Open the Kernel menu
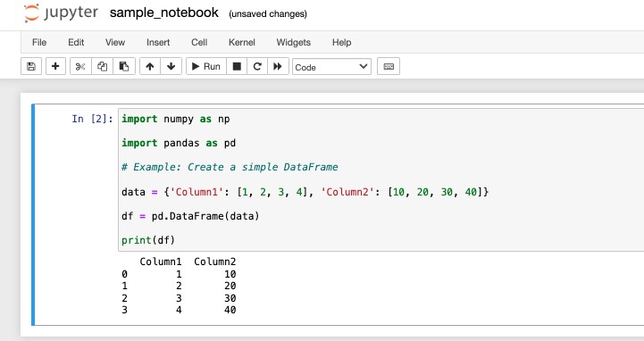Image resolution: width=644 pixels, height=341 pixels. tap(241, 42)
